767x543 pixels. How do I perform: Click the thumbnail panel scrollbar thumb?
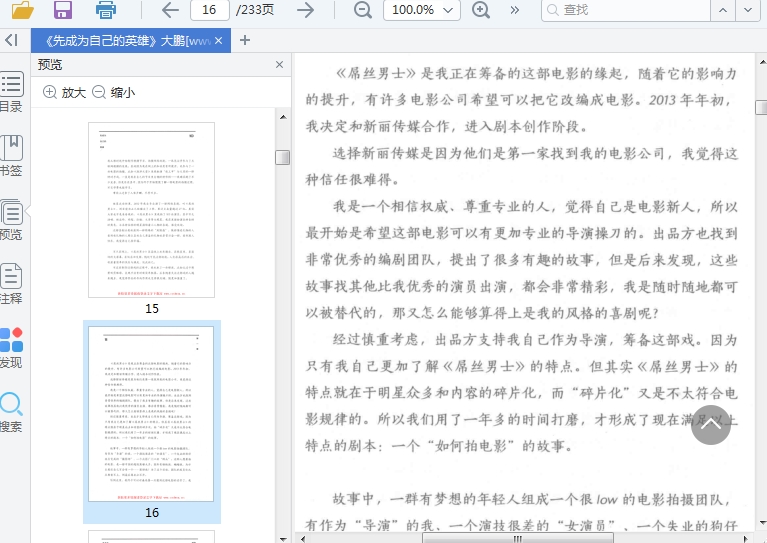click(x=282, y=158)
